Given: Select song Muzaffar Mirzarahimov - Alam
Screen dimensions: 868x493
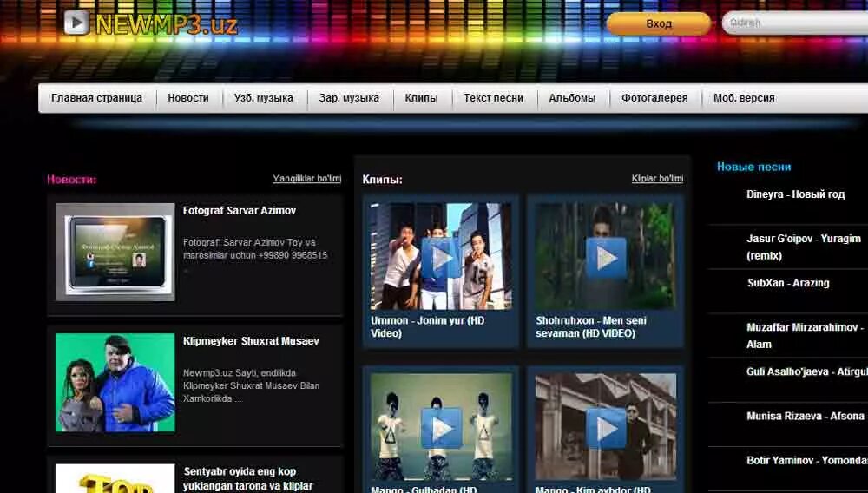Looking at the screenshot, I should [x=805, y=335].
